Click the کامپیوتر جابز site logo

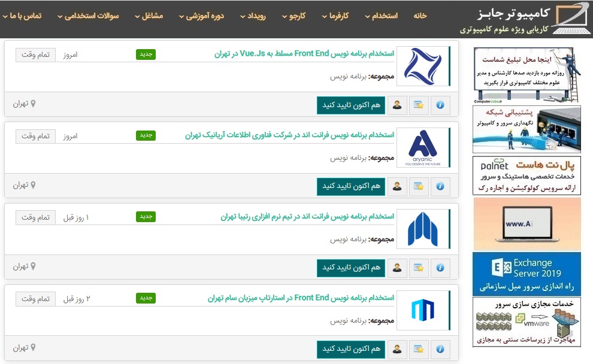[524, 19]
